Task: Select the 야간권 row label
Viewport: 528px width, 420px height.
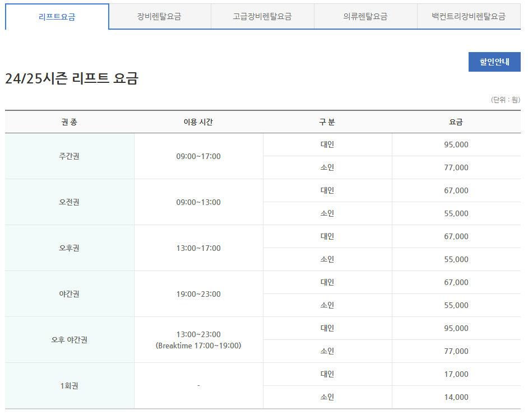Action: [70, 294]
